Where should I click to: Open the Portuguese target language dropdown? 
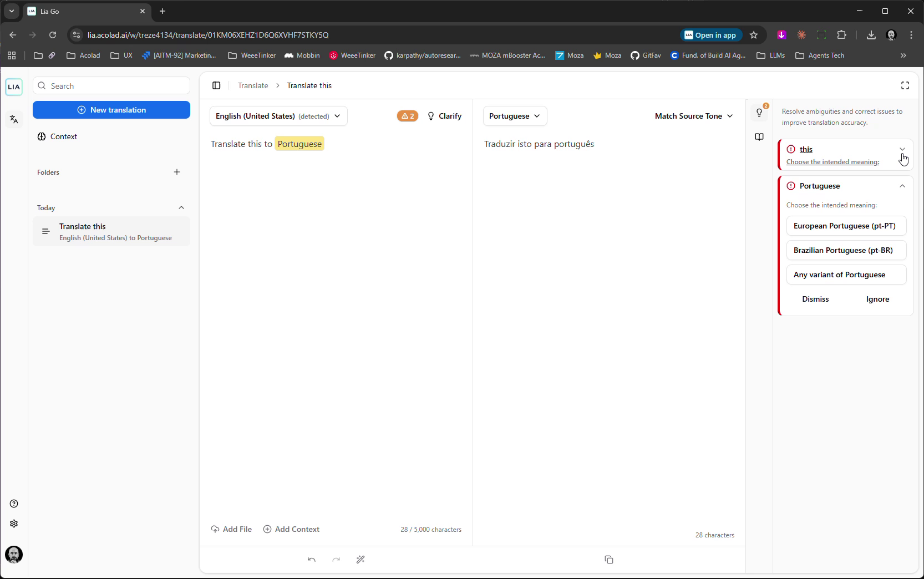pos(515,116)
